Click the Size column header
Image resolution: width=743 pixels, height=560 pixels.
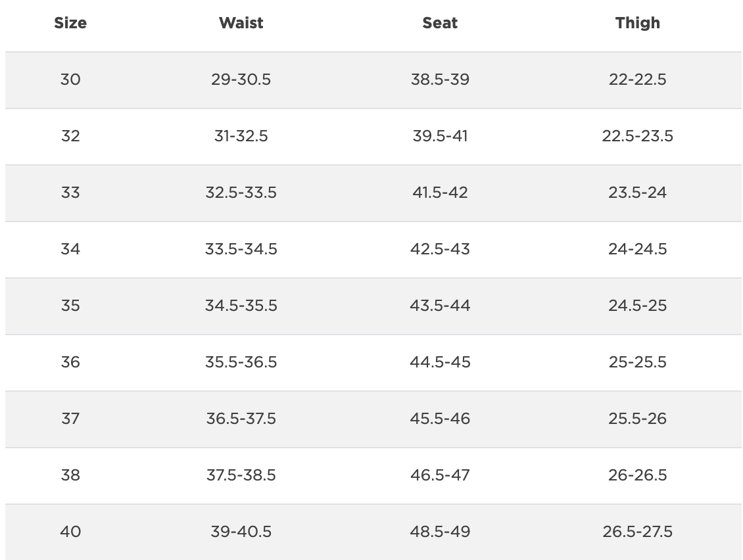70,23
